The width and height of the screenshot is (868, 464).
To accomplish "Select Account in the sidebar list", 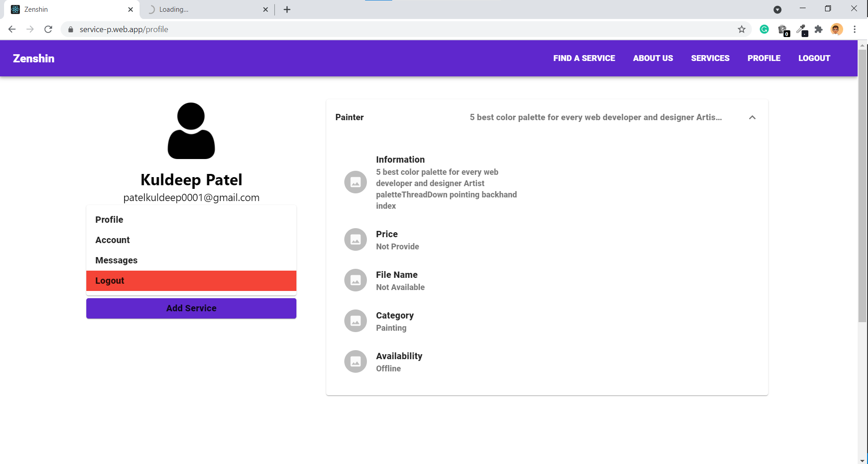I will tap(191, 240).
